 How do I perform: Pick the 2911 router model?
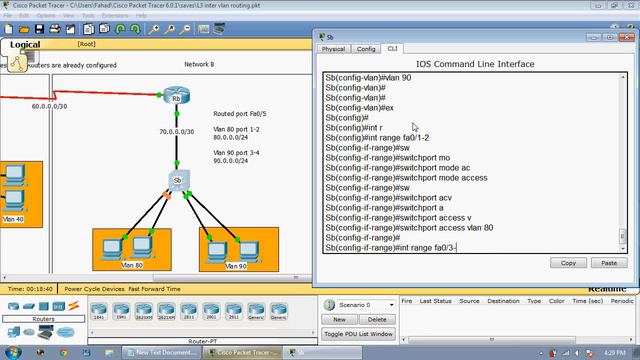point(234,311)
